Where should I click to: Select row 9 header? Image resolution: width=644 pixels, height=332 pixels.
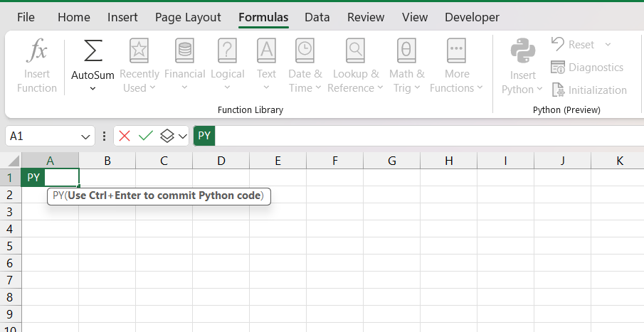(x=10, y=314)
